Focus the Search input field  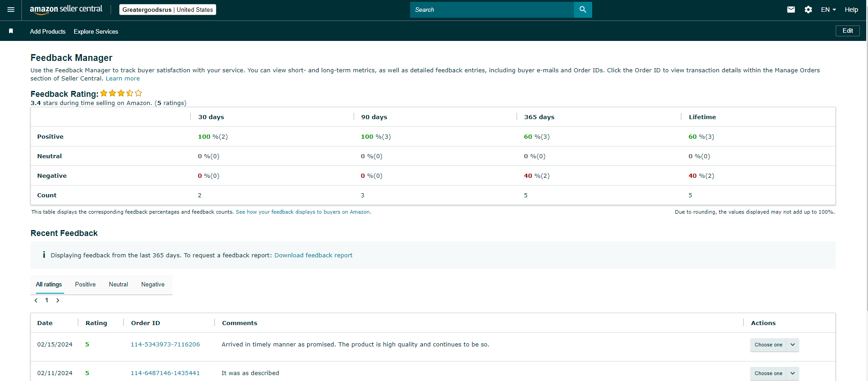point(492,10)
